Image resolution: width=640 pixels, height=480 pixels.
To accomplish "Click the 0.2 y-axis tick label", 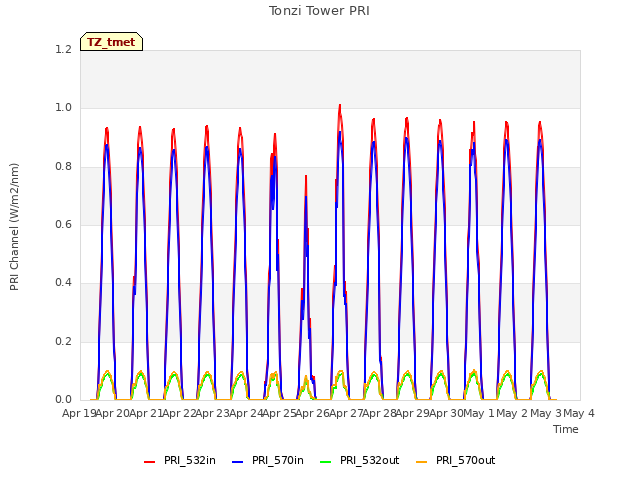I will click(x=63, y=341).
